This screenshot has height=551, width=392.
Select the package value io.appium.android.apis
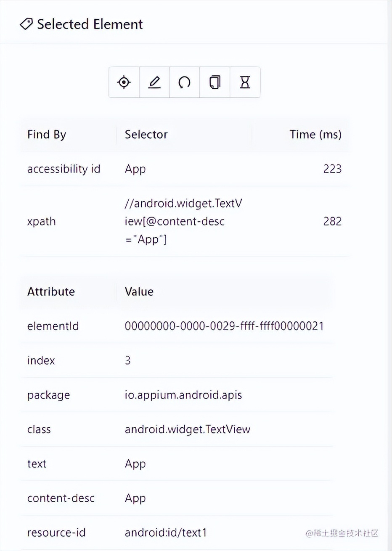click(183, 395)
